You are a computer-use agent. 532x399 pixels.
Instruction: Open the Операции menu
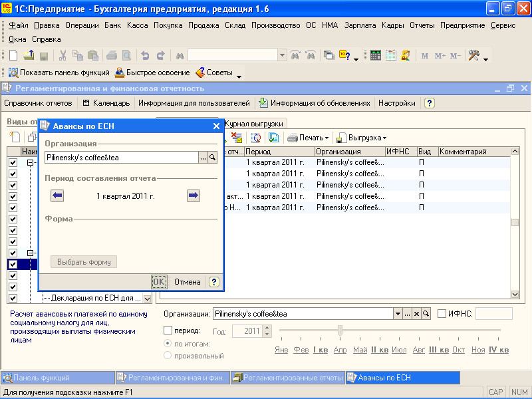pyautogui.click(x=82, y=25)
